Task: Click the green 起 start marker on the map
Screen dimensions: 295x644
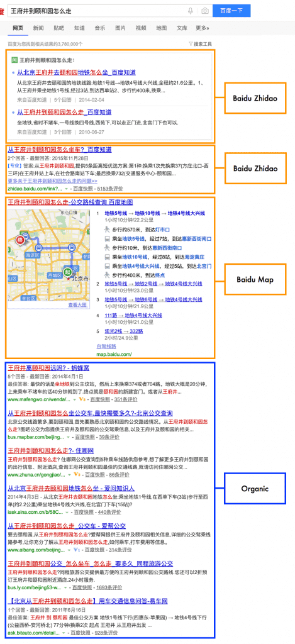Action: pos(67,272)
